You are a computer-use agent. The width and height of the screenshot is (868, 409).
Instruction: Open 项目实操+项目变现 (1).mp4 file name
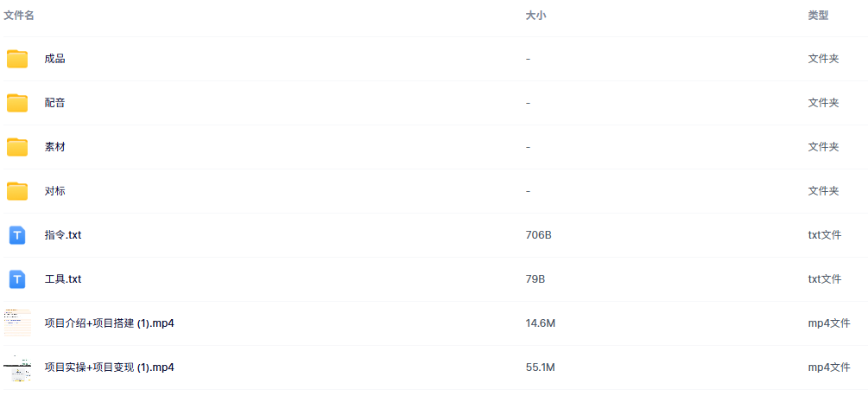click(x=110, y=367)
